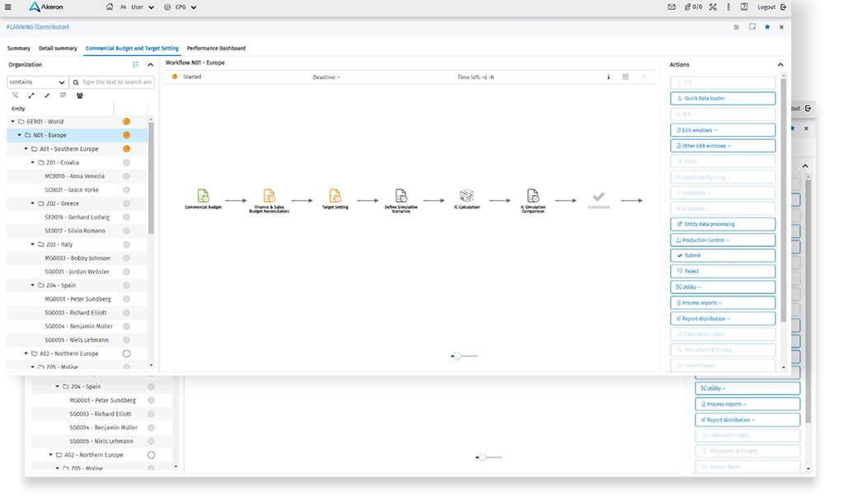Open the hamburger menu beside the Akeron logo
This screenshot has width=844, height=504.
tap(7, 7)
